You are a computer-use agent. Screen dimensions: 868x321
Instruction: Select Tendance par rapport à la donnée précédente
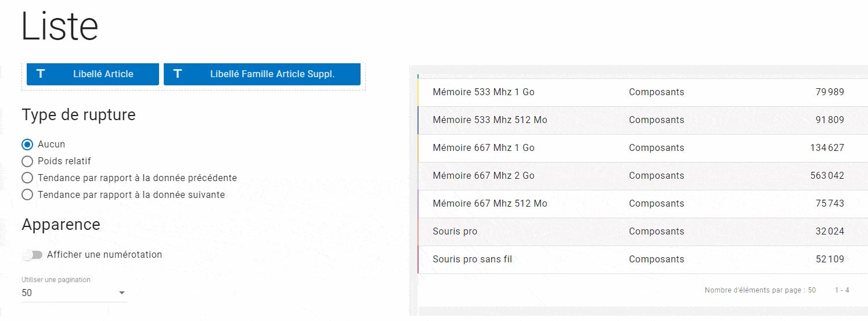pyautogui.click(x=27, y=178)
